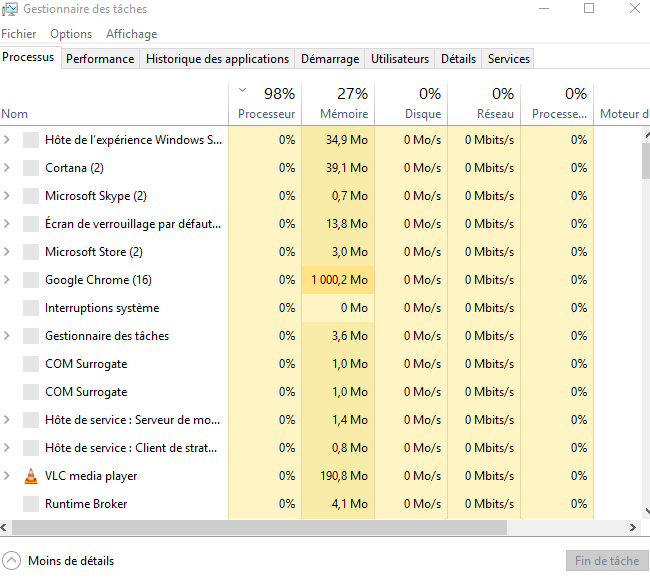The width and height of the screenshot is (650, 582).
Task: Click the horizontal scrollbar thumb
Action: [x=259, y=527]
